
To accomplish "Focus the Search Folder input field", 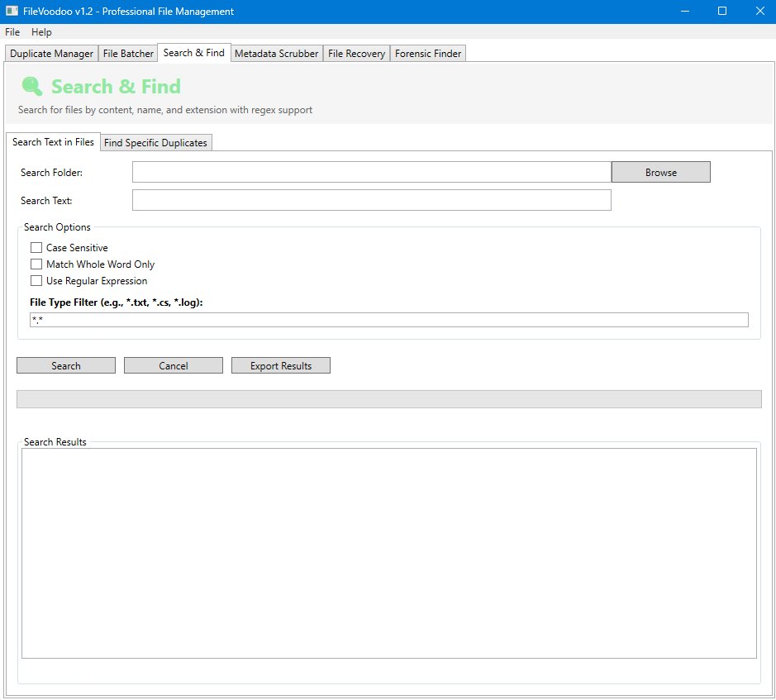I will 371,172.
